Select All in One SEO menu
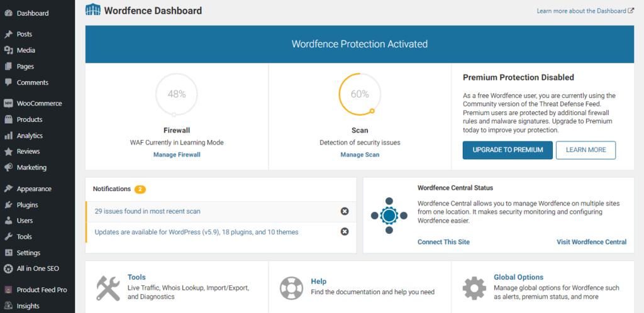This screenshot has width=644, height=313. pos(38,268)
